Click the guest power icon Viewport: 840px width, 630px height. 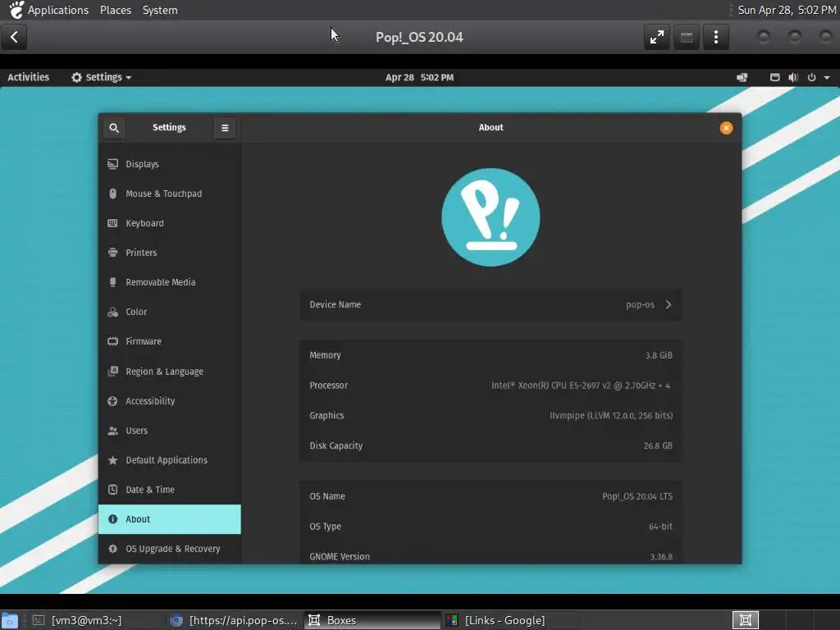coord(811,78)
